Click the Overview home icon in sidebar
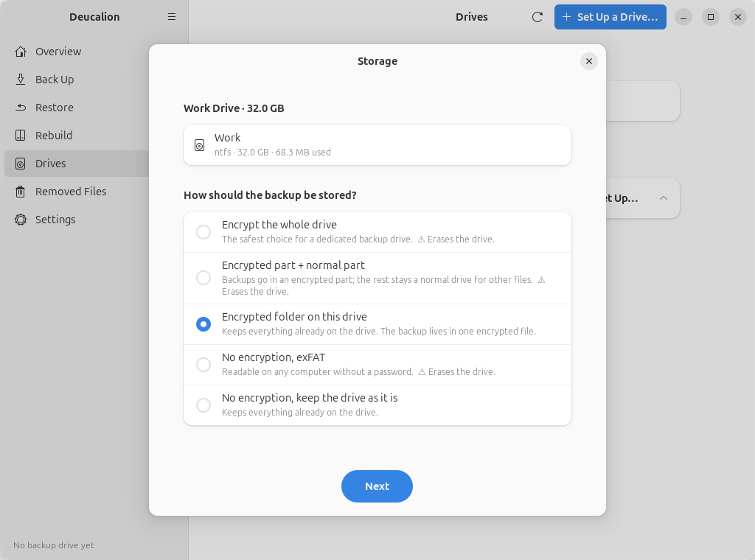 (x=20, y=52)
